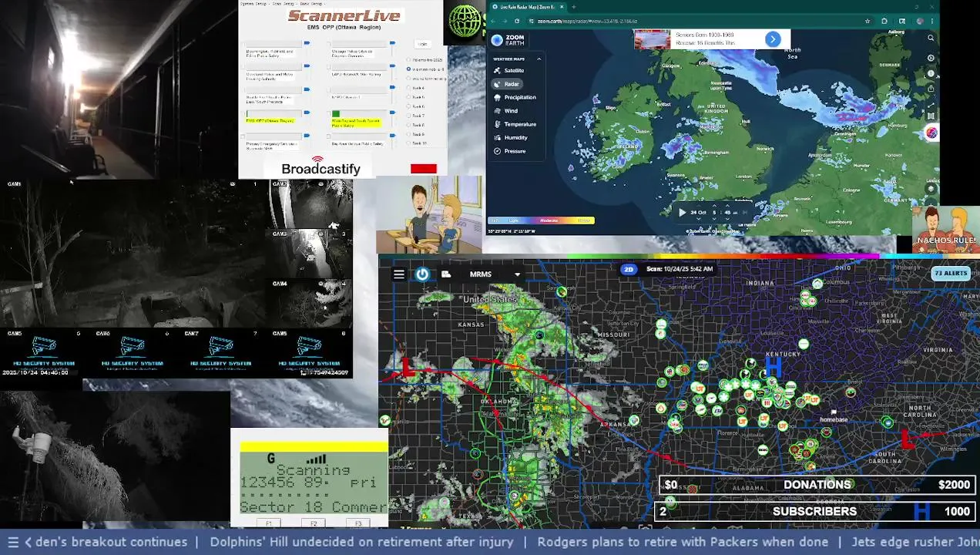
Task: Click the browser address bar zoom.earth URL
Action: (587, 22)
